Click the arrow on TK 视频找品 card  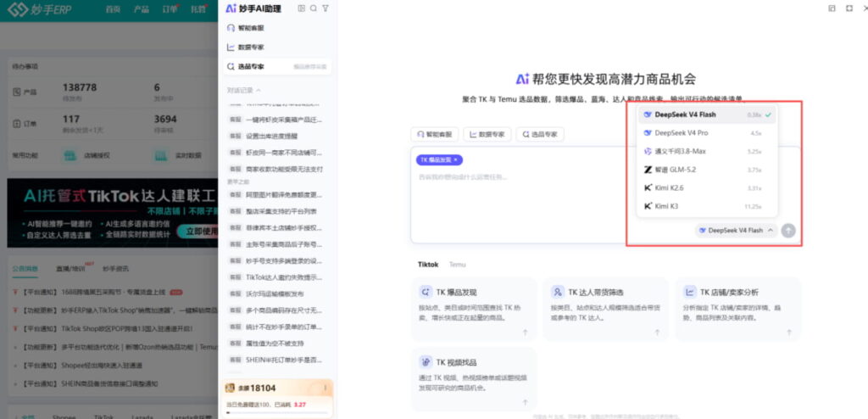[x=526, y=403]
